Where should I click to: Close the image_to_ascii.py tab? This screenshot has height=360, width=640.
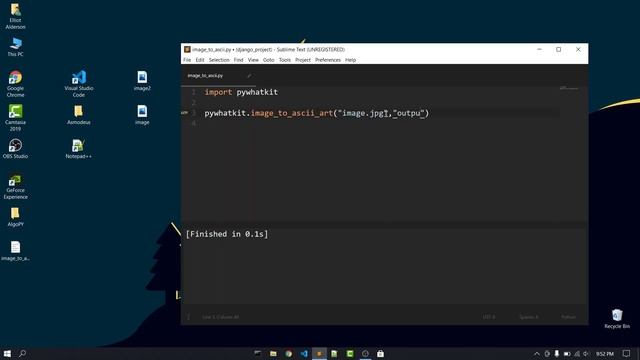click(x=249, y=76)
